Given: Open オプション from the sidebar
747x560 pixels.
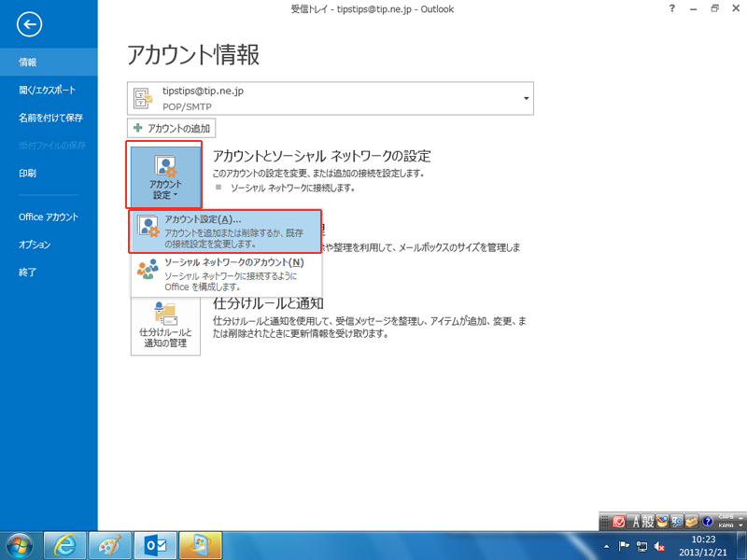Looking at the screenshot, I should point(49,245).
